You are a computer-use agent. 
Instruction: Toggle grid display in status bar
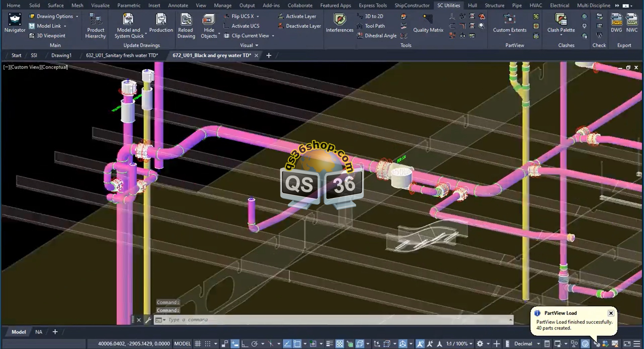click(198, 344)
